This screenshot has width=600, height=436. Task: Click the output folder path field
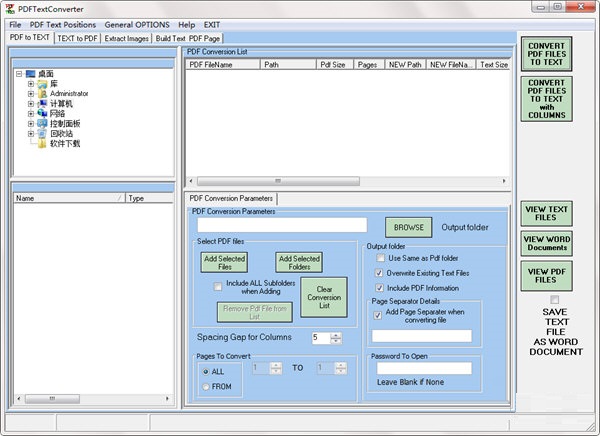282,225
